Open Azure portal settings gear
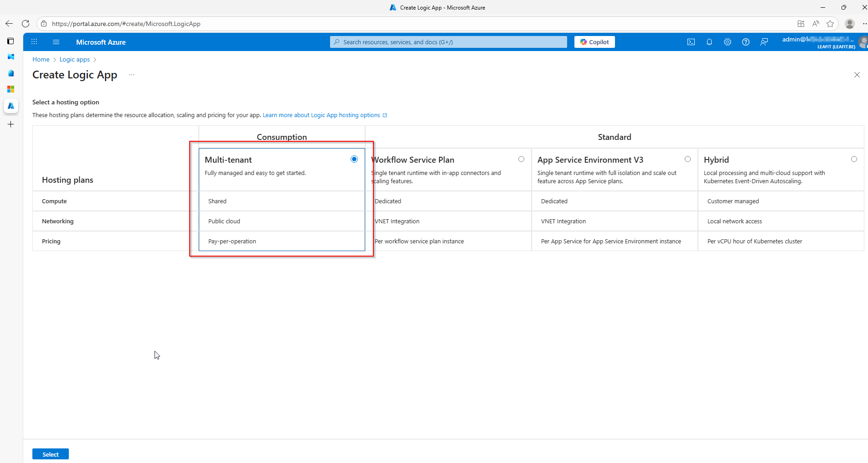 tap(728, 42)
